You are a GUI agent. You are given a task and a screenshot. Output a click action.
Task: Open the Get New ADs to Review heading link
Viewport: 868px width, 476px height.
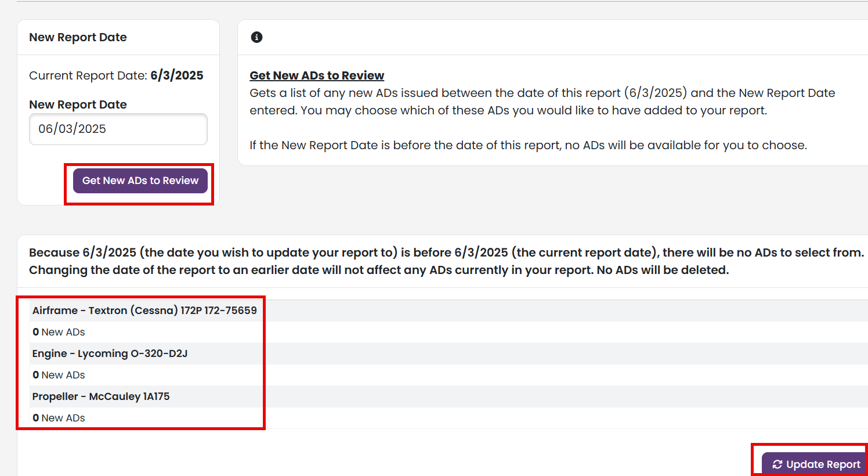pos(317,75)
